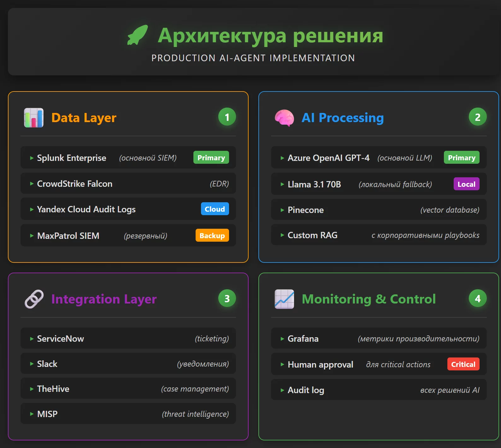Click the Azure OpenAI GPT-4 label
This screenshot has width=501, height=448.
328,158
